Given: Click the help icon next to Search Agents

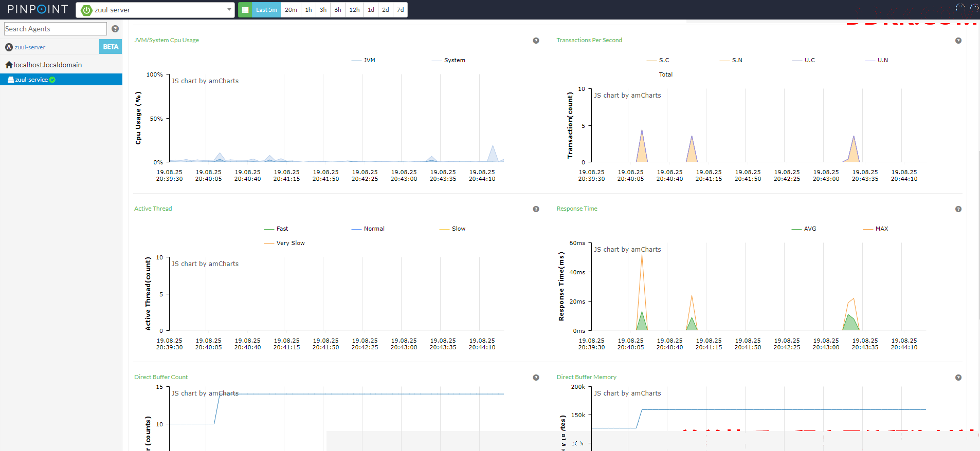Looking at the screenshot, I should pos(115,29).
